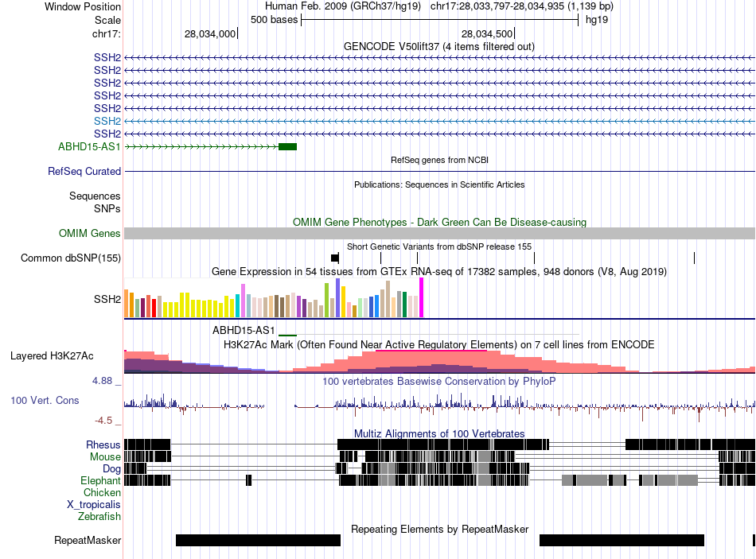Click 100 vertebrates Basewise Conservation by PhyloP title
This screenshot has width=756, height=559.
point(439,382)
